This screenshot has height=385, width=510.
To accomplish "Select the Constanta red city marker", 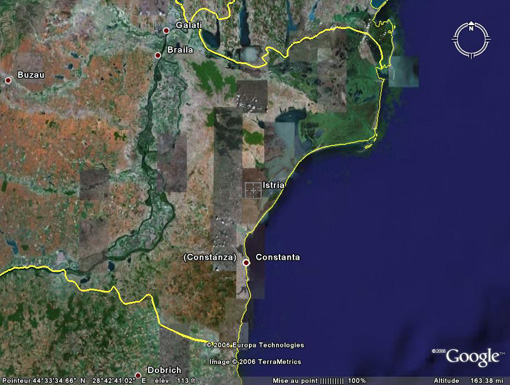I will pyautogui.click(x=246, y=263).
